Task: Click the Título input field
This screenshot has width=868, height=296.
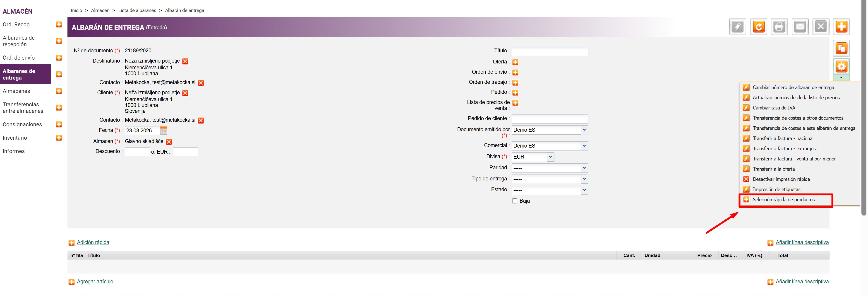Action: [x=550, y=51]
